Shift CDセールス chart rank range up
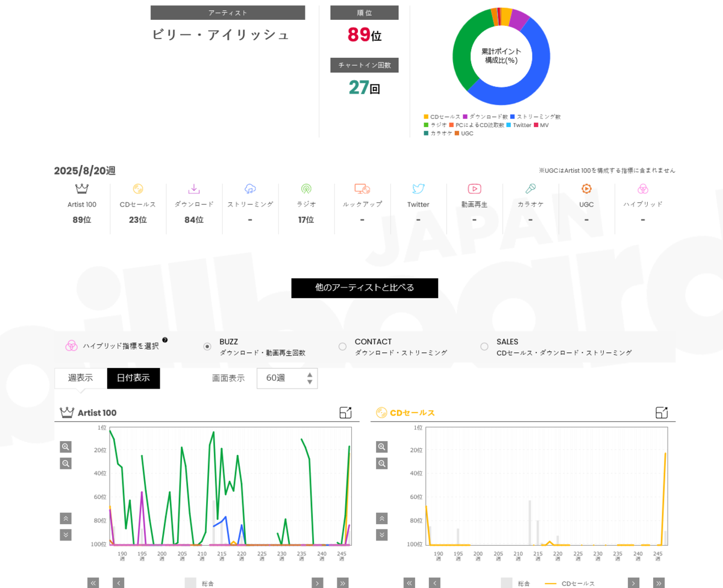This screenshot has width=723, height=588. [382, 518]
